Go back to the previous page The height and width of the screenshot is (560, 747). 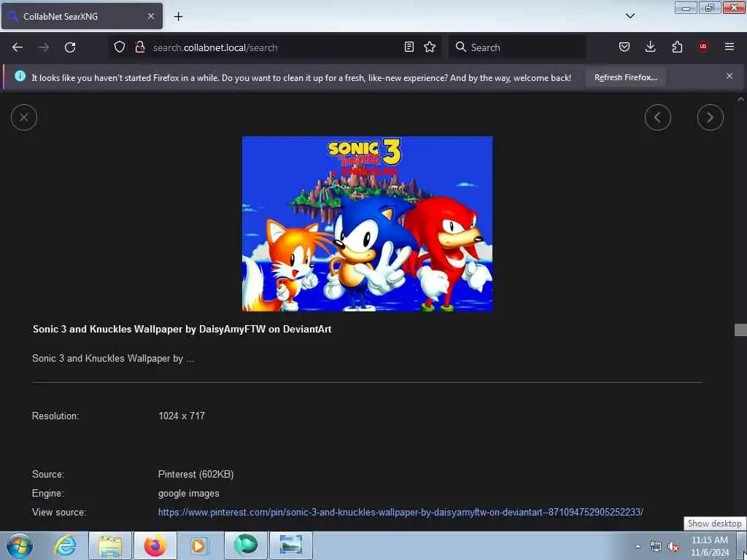tap(18, 47)
